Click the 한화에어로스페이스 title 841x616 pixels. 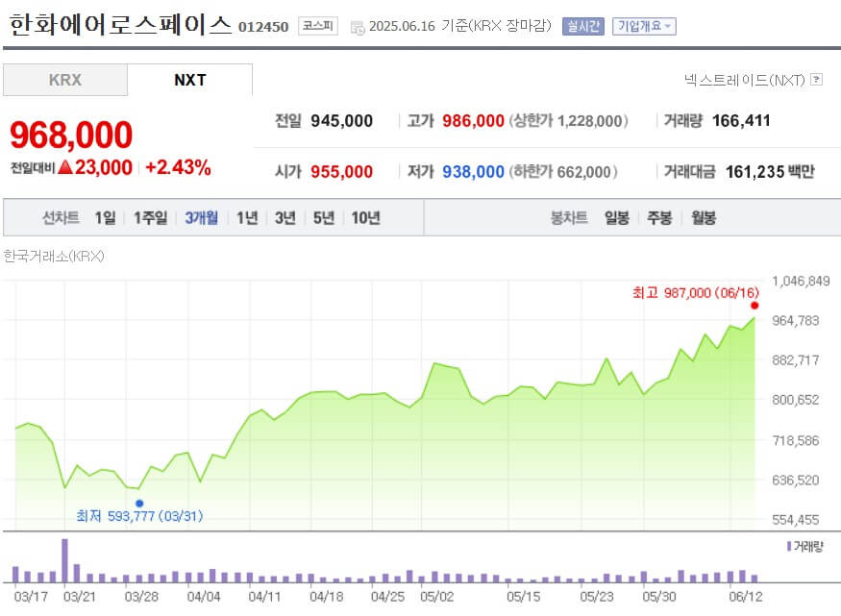[x=121, y=25]
